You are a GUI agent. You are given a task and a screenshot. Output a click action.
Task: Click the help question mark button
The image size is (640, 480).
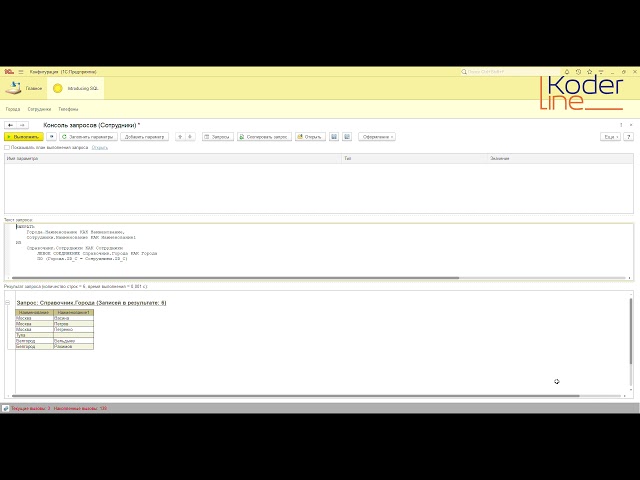pos(629,137)
